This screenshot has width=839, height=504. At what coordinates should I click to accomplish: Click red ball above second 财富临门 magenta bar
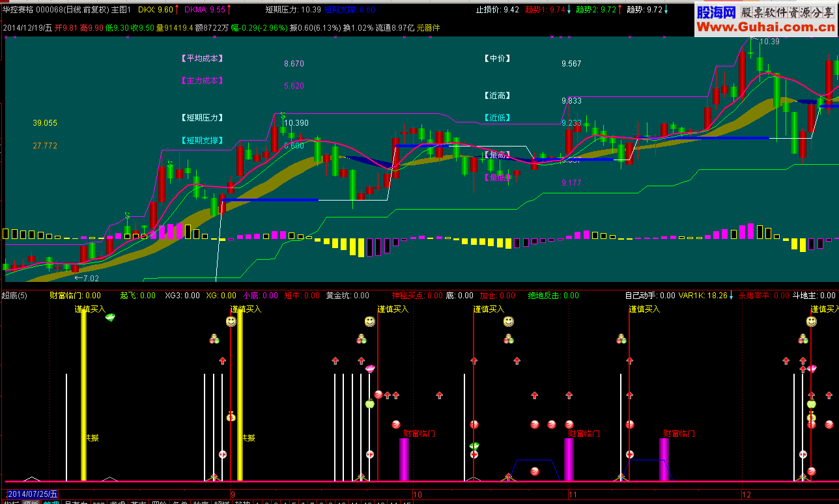[569, 425]
